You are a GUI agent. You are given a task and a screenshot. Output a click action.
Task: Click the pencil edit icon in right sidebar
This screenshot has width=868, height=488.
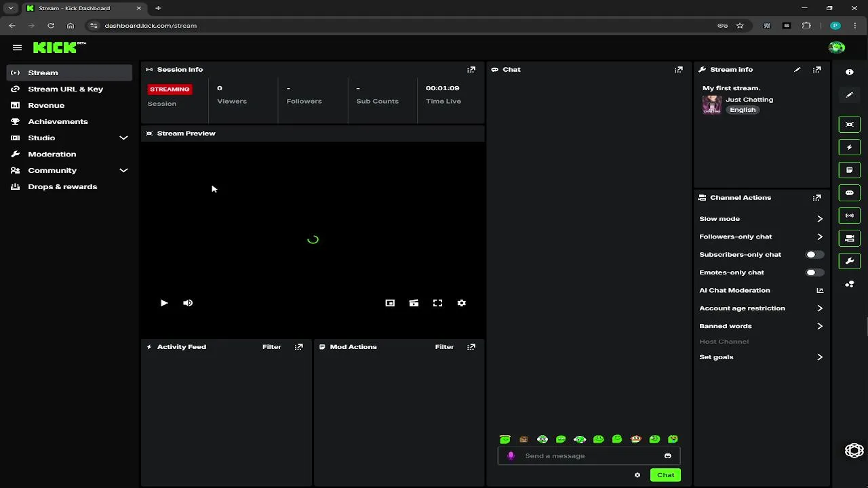click(849, 95)
